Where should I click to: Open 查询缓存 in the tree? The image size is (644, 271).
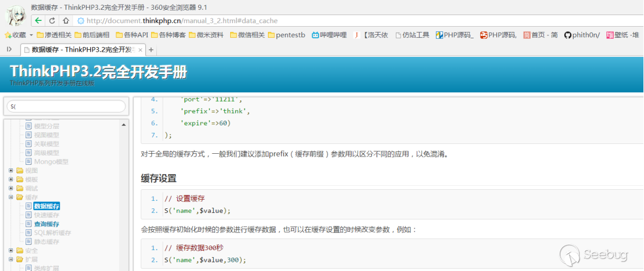click(46, 224)
